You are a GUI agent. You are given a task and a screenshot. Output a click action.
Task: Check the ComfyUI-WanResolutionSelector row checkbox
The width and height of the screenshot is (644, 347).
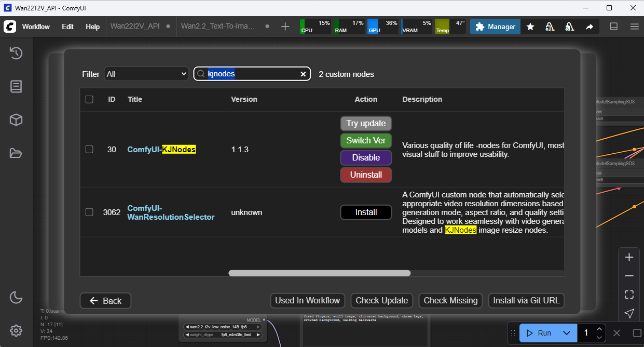pos(89,212)
